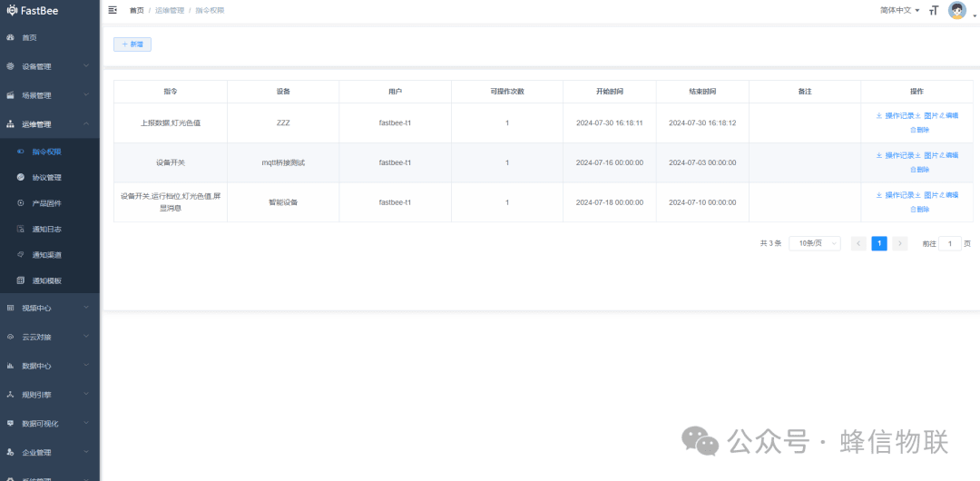This screenshot has width=980, height=481.
Task: Click the 视频中心 sidebar icon
Action: pos(10,308)
